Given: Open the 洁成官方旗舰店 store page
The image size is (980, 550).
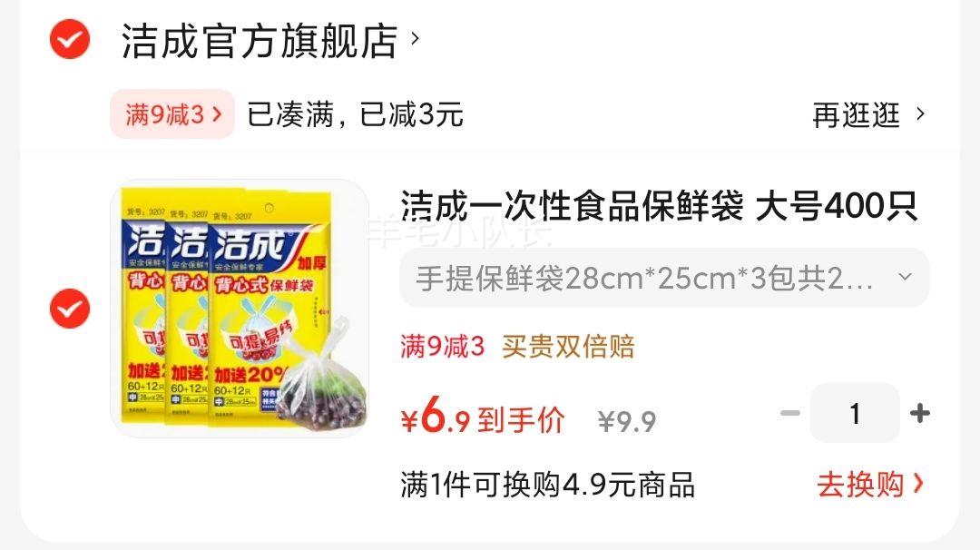Looking at the screenshot, I should pyautogui.click(x=259, y=41).
